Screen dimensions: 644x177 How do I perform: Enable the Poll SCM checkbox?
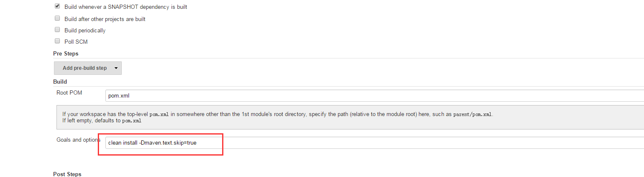(x=57, y=41)
